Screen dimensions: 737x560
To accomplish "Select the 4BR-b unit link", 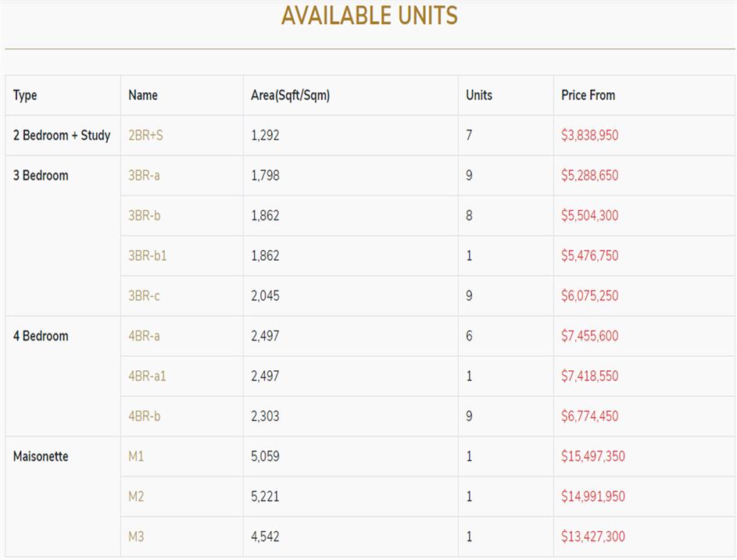I will 144,416.
